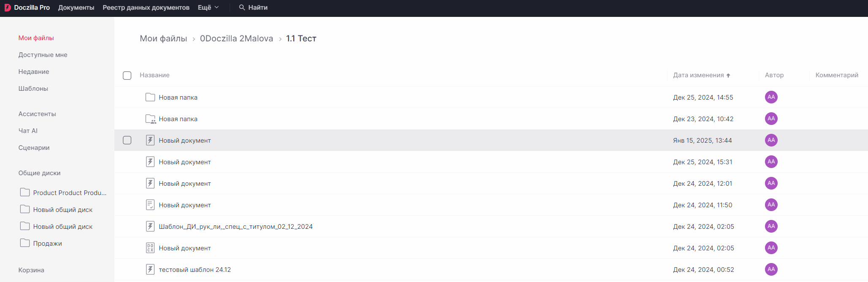Click the DOCX file icon for Новый документ
The height and width of the screenshot is (282, 868).
point(150,248)
